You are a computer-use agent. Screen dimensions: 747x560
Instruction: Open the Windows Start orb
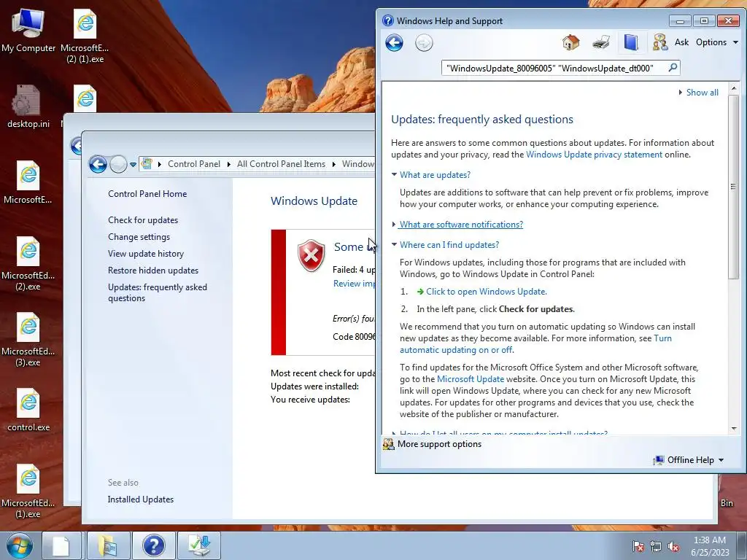click(20, 545)
